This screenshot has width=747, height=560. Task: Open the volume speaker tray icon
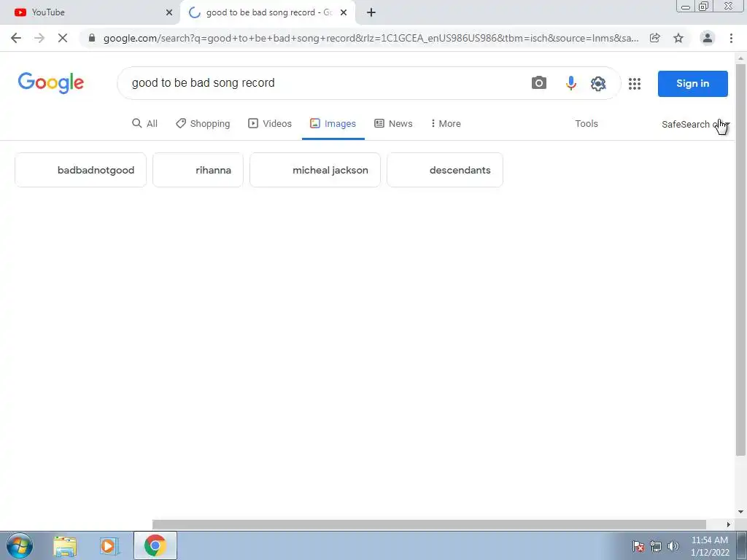673,545
